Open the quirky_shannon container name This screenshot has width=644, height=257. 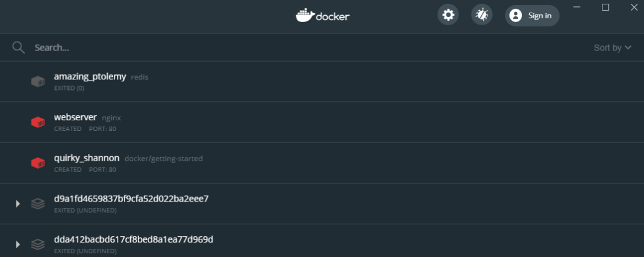pos(87,158)
